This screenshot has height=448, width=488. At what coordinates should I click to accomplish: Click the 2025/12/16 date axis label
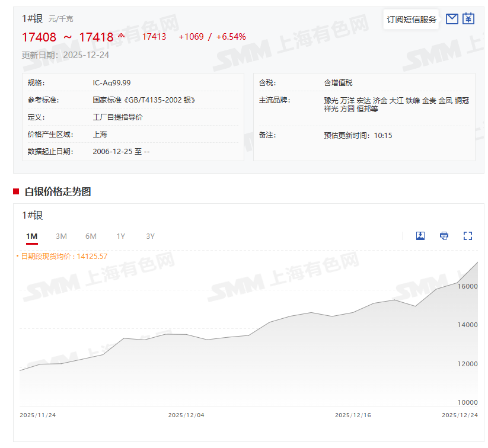coord(353,415)
